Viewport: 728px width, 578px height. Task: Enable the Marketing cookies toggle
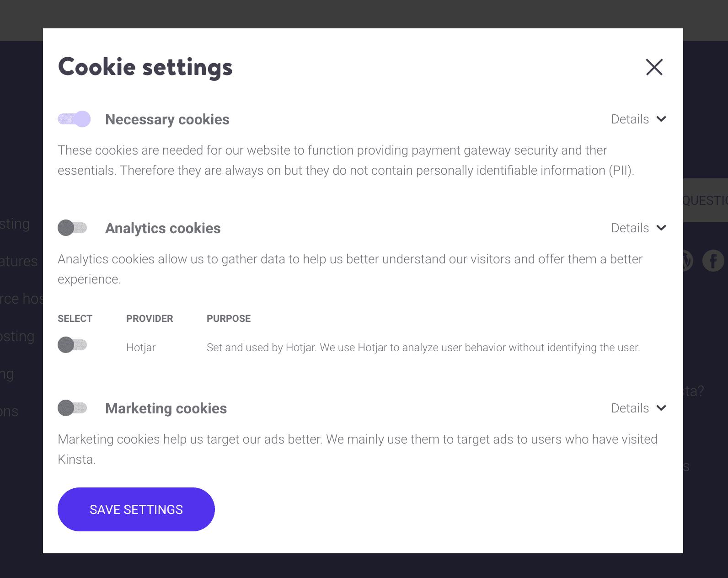72,408
